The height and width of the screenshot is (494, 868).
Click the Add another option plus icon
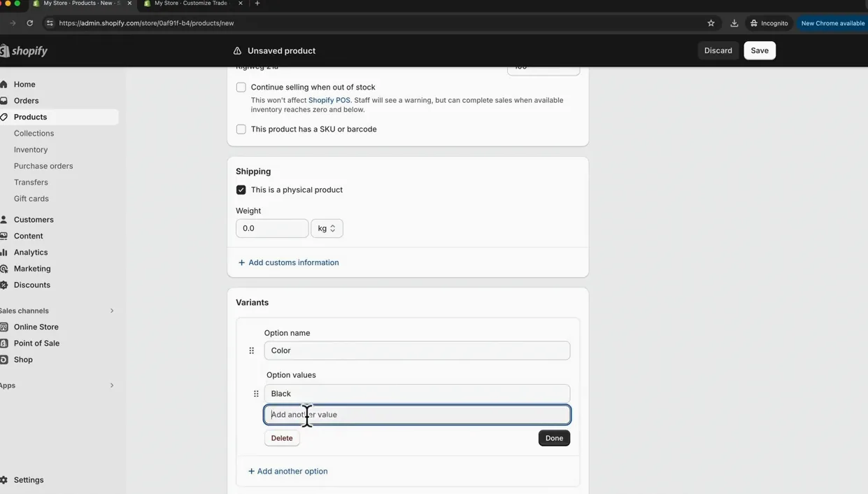pyautogui.click(x=252, y=471)
